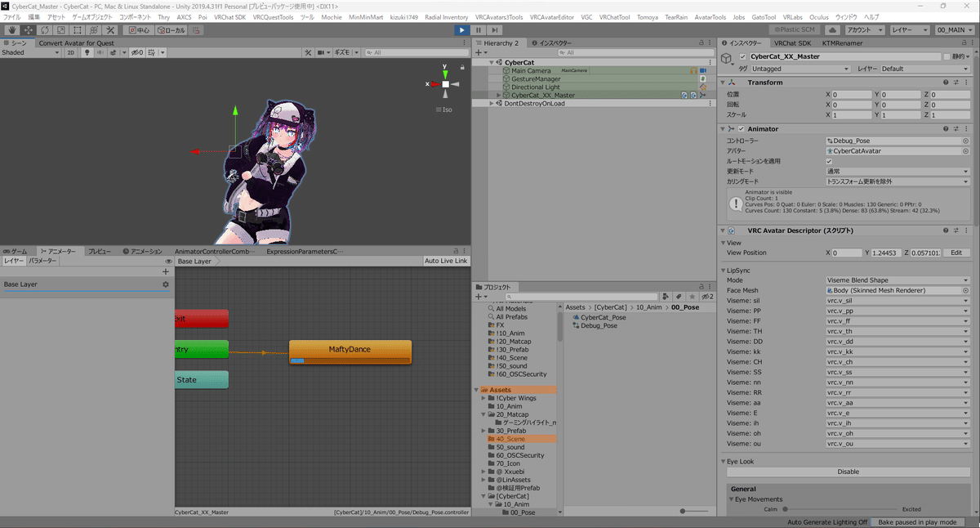Screen dimensions: 980x528
Task: Expand CyberCat_XX_Master in Hierarchy
Action: tap(500, 96)
